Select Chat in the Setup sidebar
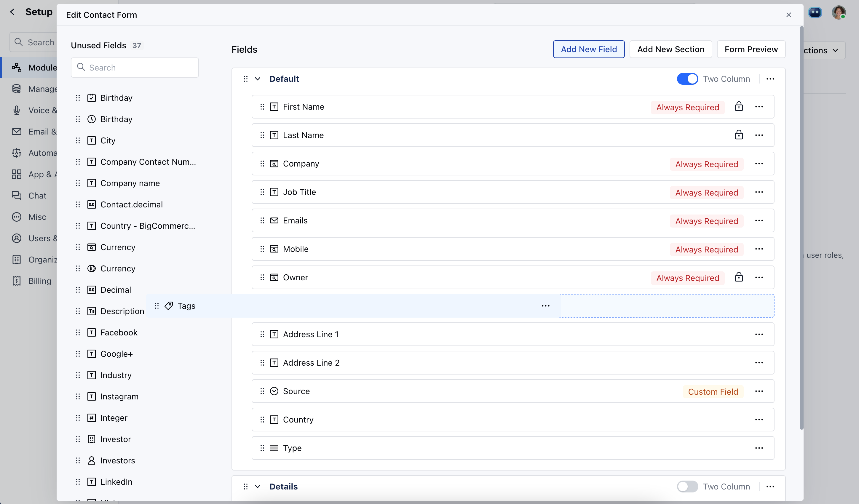Screen dimensions: 859x504 (37, 196)
